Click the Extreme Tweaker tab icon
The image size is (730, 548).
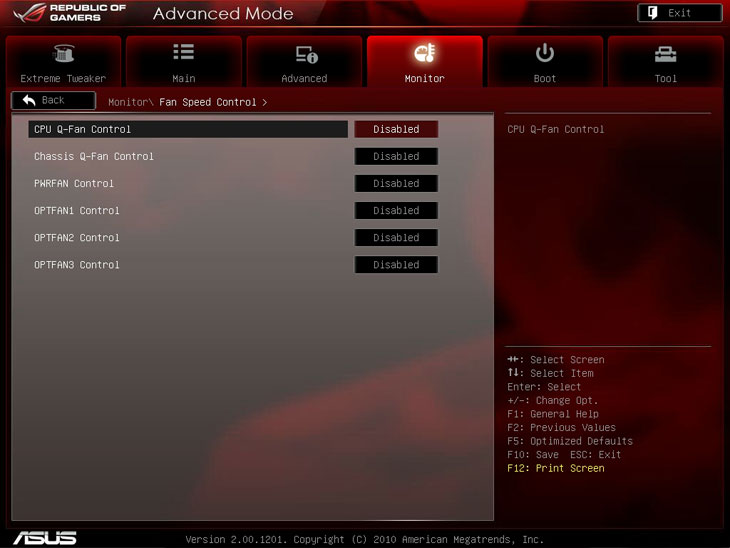point(63,54)
